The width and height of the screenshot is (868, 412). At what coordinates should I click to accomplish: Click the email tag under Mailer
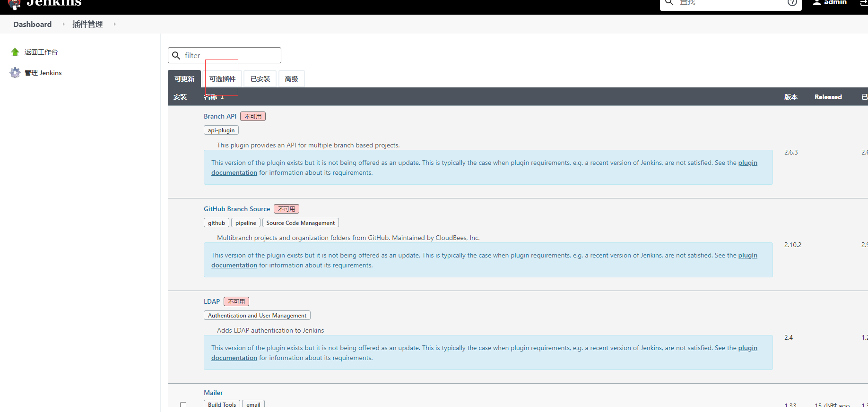tap(253, 404)
